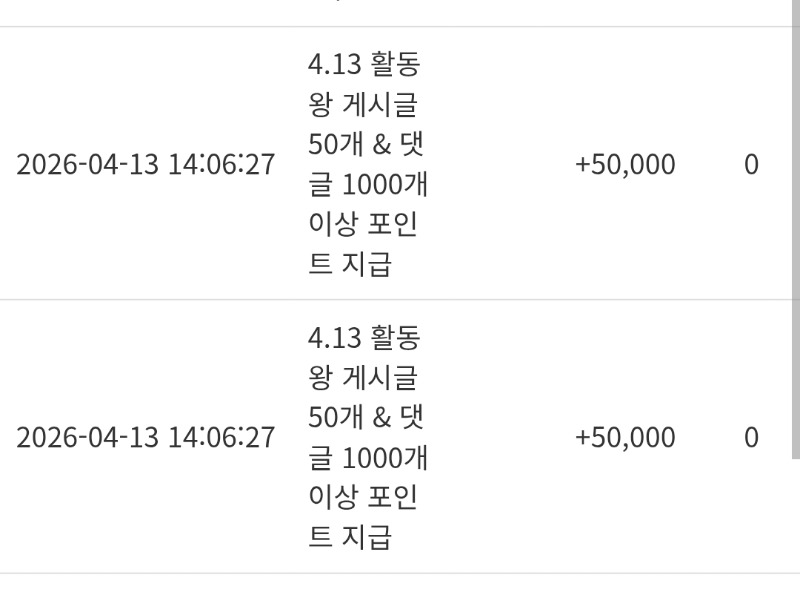Click the +50,000 amount in the lower row
This screenshot has height=595, width=800.
coord(625,438)
